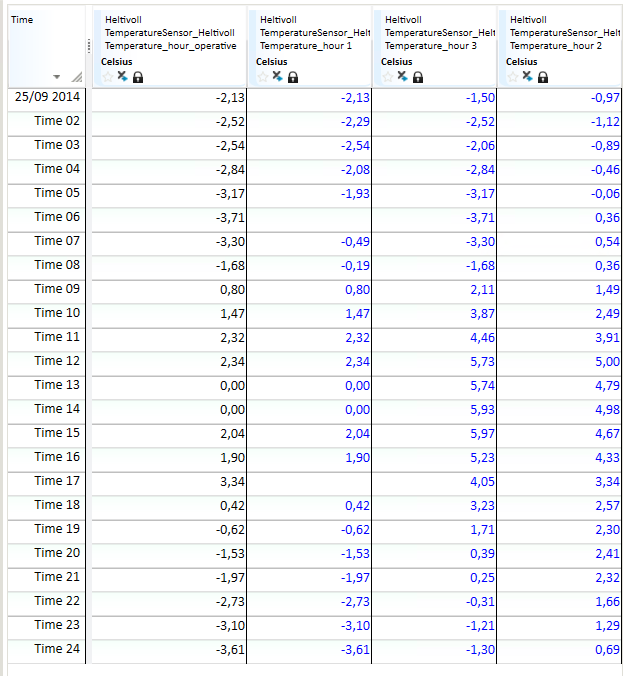
Task: Click value 5,97 in Temperature_hour 3 column
Action: (480, 433)
